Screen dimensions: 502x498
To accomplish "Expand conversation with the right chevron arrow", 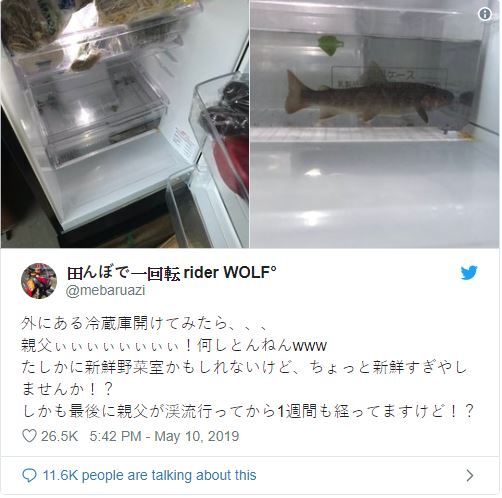I will click(x=470, y=475).
